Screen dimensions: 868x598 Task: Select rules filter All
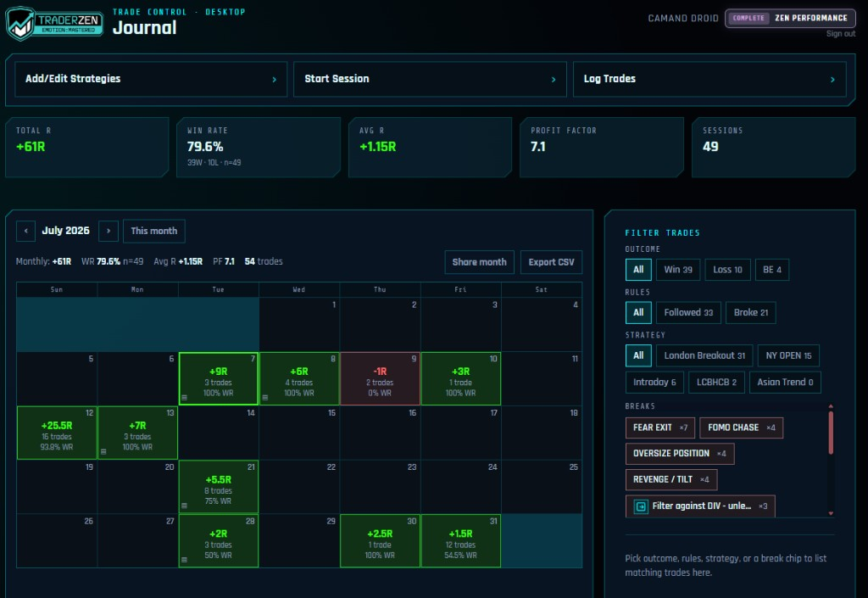[x=638, y=312]
